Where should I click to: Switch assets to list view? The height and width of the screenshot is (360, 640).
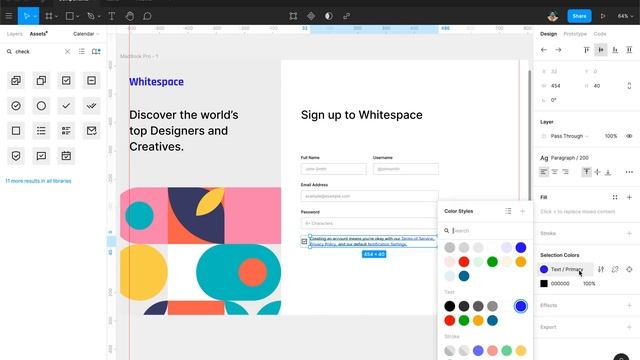pyautogui.click(x=82, y=51)
